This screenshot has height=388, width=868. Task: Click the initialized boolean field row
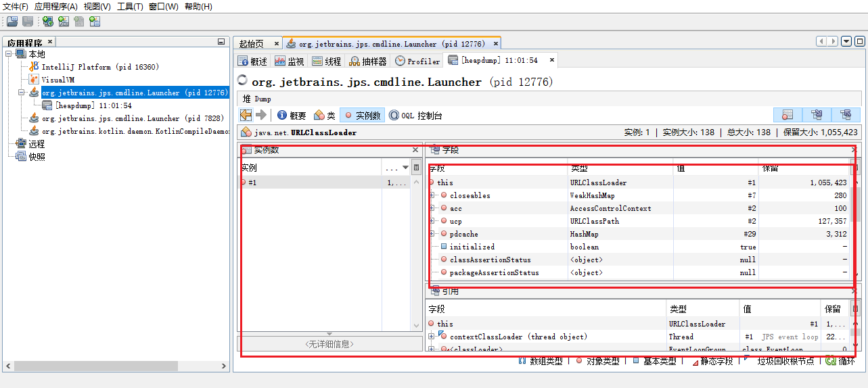coord(639,247)
